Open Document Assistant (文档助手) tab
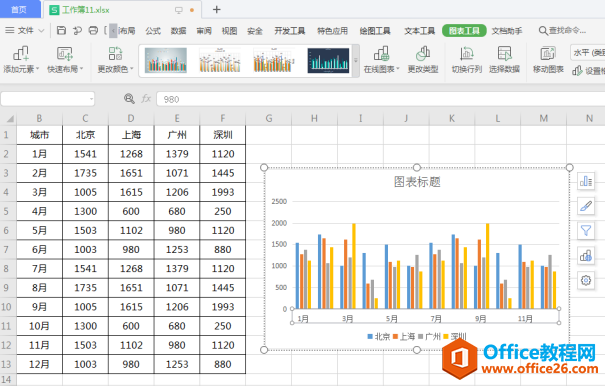 (507, 31)
